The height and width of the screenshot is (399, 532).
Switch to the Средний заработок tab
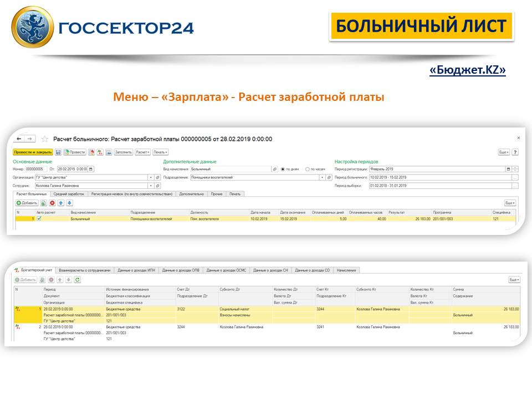[x=69, y=194]
